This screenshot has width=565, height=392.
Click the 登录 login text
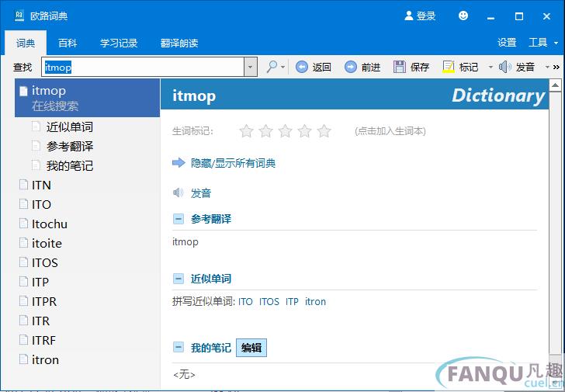tap(426, 16)
